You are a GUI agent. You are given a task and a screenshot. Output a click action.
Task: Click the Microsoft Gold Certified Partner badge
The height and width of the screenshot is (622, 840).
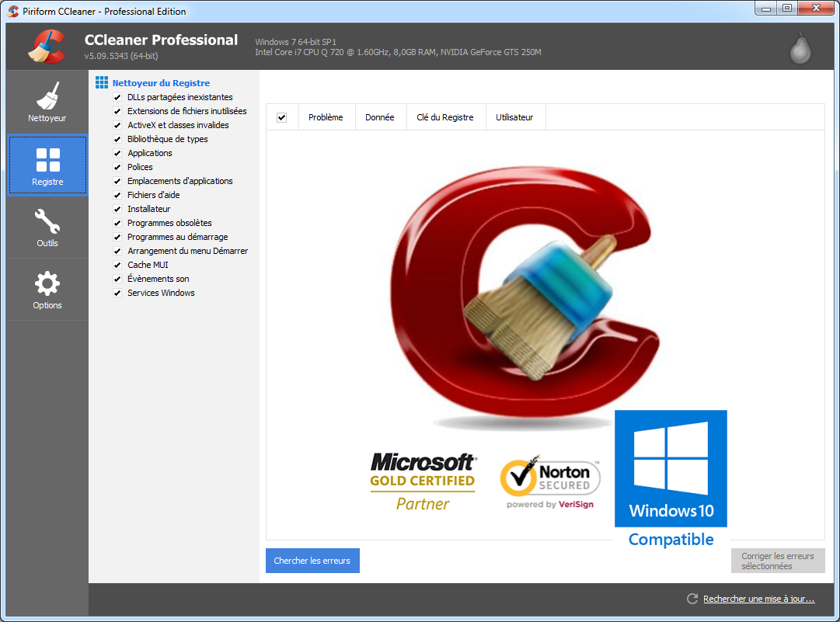423,481
